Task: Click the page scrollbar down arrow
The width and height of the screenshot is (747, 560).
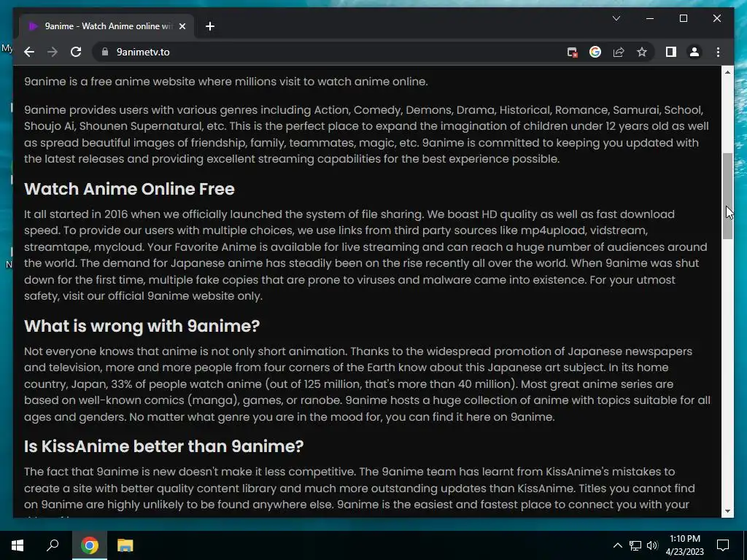Action: click(727, 511)
